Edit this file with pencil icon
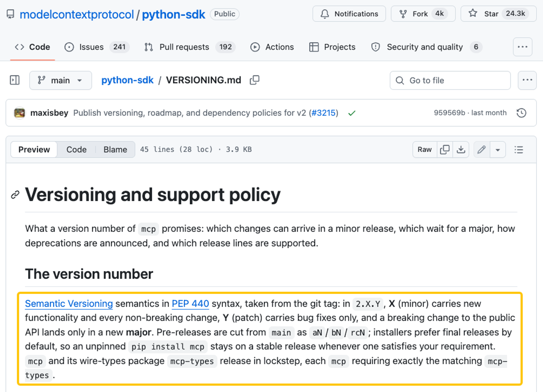 coord(482,150)
